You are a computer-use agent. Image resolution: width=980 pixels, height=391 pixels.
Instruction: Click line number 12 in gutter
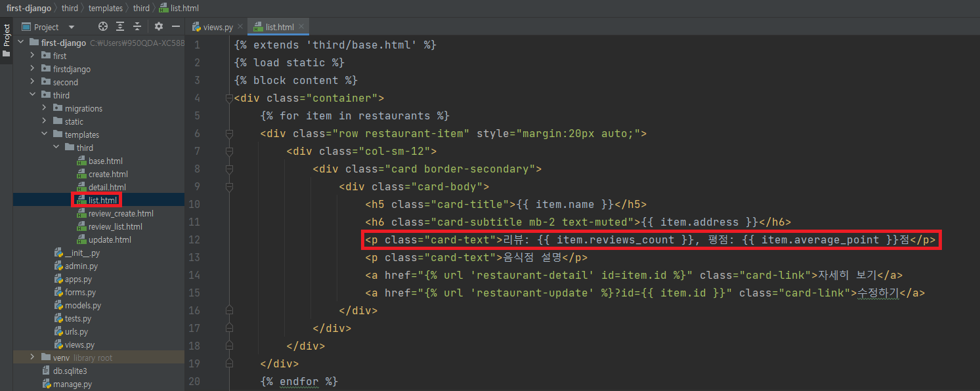point(194,239)
